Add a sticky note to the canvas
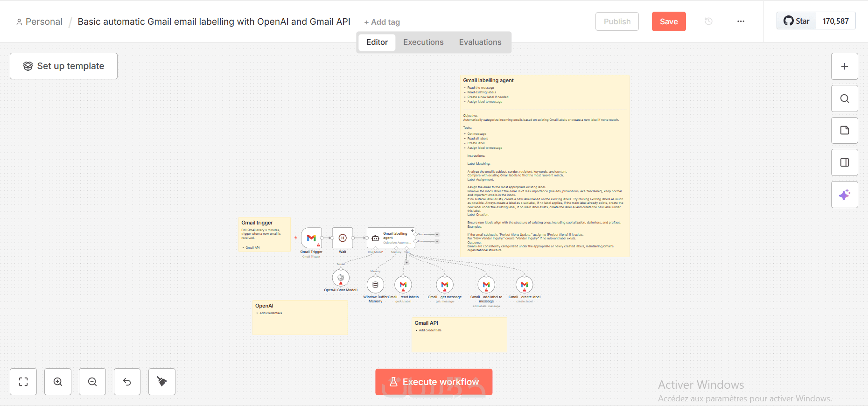868x406 pixels. click(x=845, y=130)
